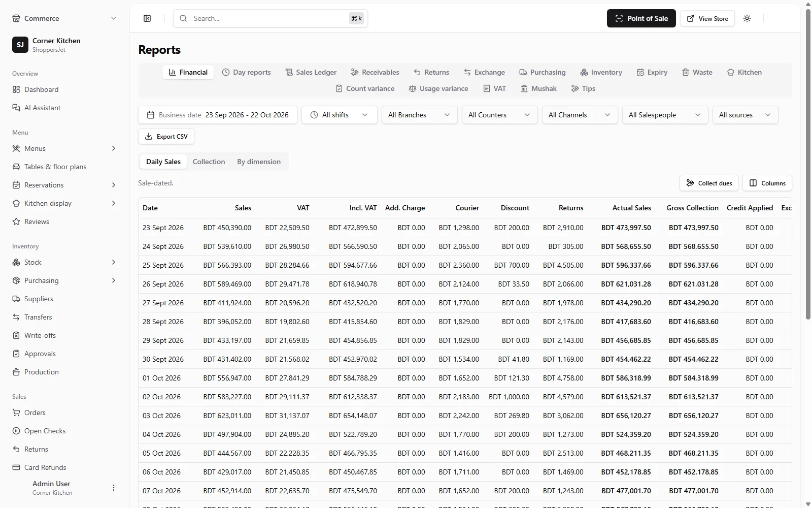This screenshot has height=508, width=812.
Task: Open the All Channels dropdown
Action: (x=580, y=115)
